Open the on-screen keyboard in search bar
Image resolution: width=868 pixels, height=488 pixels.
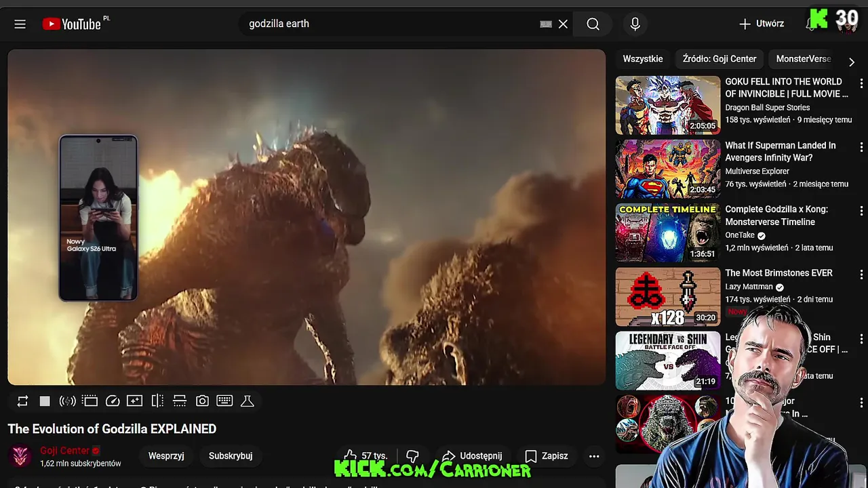tap(546, 24)
